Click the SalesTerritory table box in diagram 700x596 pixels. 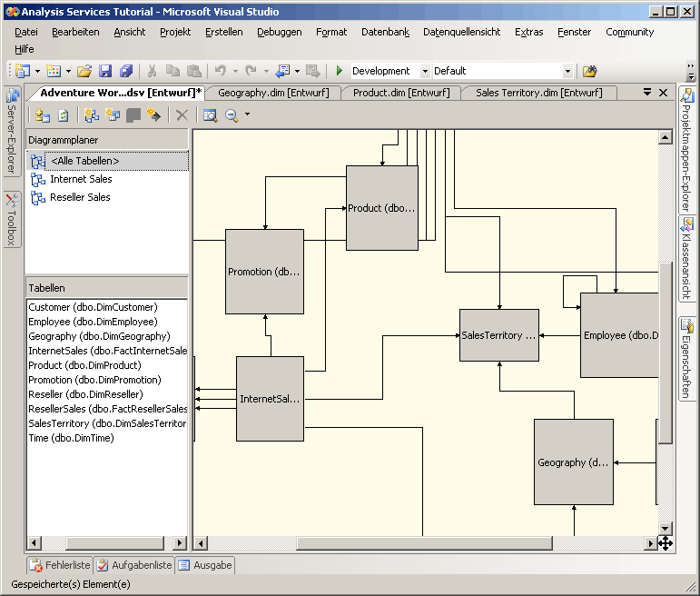coord(498,335)
